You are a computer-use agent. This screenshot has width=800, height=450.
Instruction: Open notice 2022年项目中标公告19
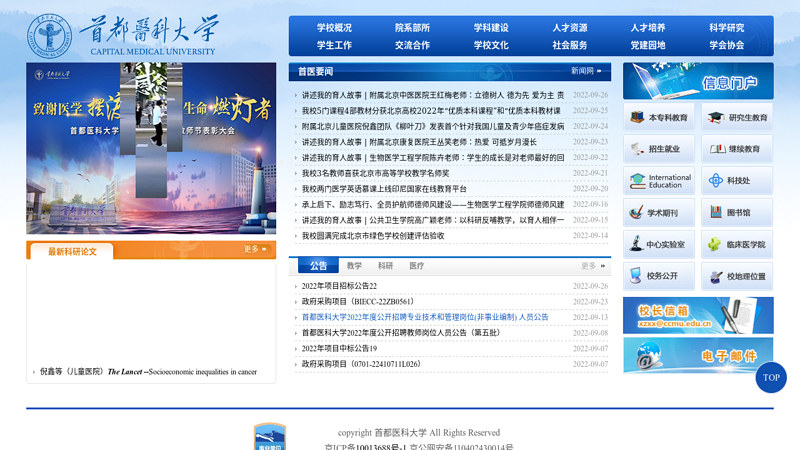tap(339, 348)
